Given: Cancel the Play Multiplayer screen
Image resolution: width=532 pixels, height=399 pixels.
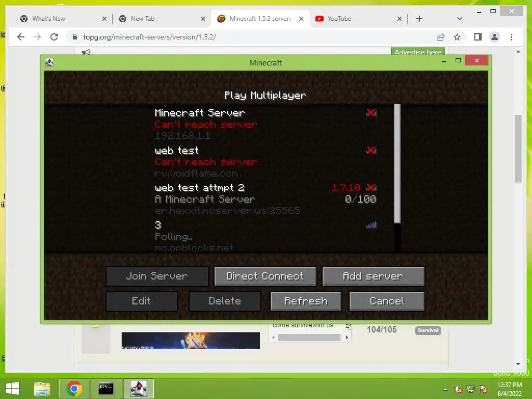Looking at the screenshot, I should [387, 301].
